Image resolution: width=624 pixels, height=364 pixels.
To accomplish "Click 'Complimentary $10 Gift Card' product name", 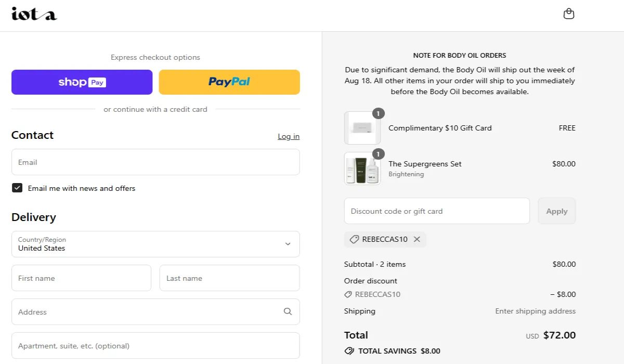I will [x=440, y=128].
